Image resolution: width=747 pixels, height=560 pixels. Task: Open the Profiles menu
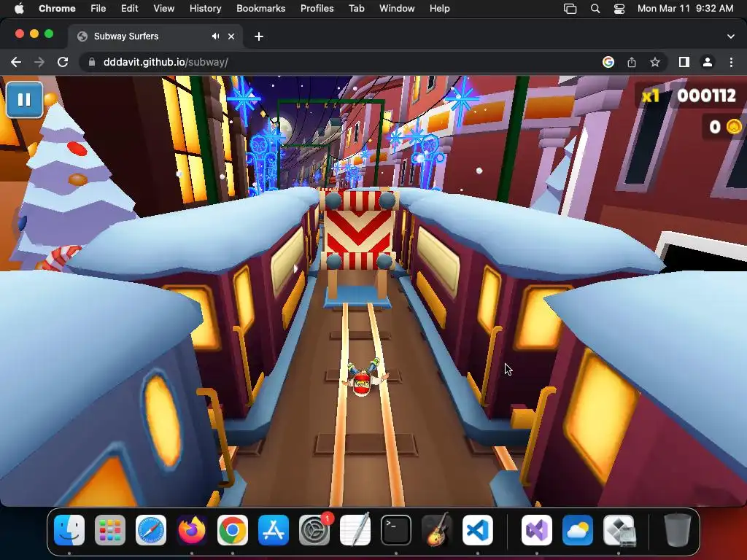click(x=317, y=8)
